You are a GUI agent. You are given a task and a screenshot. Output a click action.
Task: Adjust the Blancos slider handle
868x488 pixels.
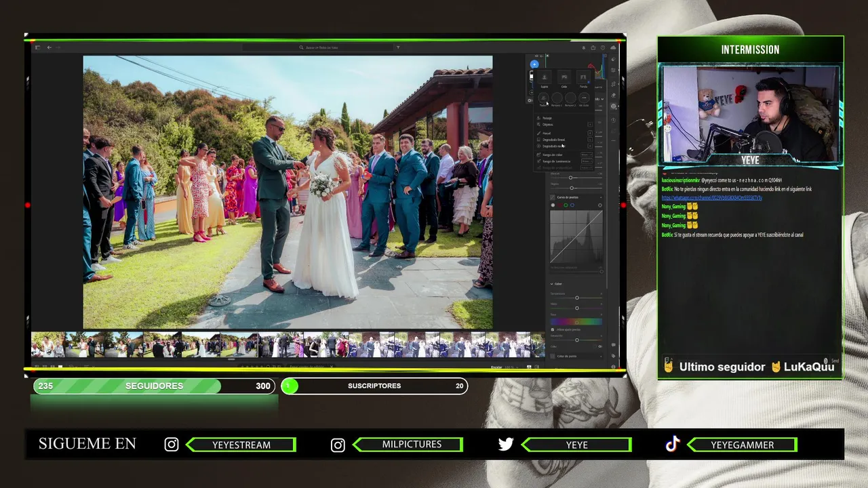point(570,178)
